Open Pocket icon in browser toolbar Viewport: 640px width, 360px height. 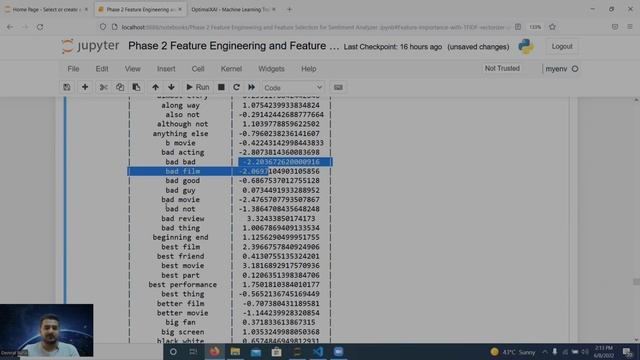point(615,27)
